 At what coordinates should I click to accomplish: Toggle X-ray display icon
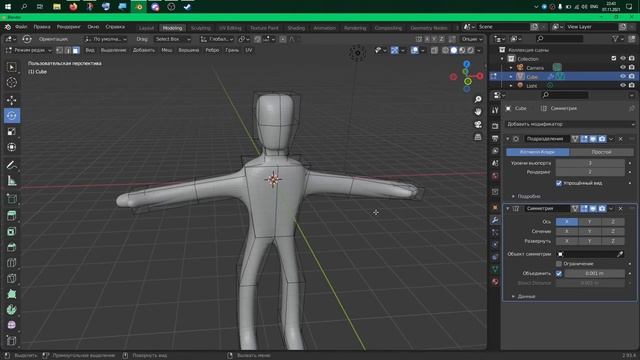pos(434,50)
